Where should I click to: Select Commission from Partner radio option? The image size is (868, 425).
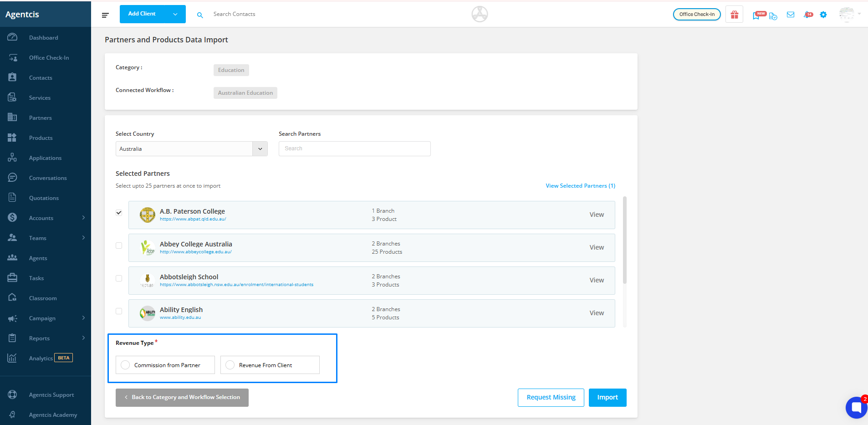click(125, 365)
